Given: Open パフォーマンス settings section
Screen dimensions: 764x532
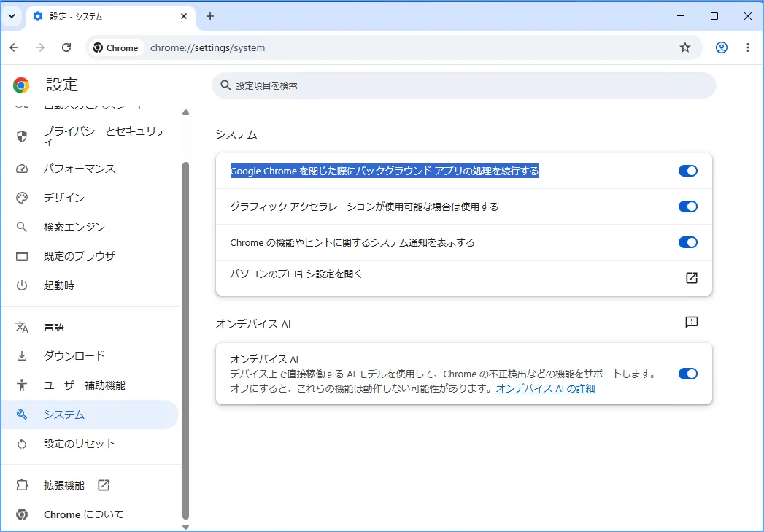Looking at the screenshot, I should click(90, 169).
